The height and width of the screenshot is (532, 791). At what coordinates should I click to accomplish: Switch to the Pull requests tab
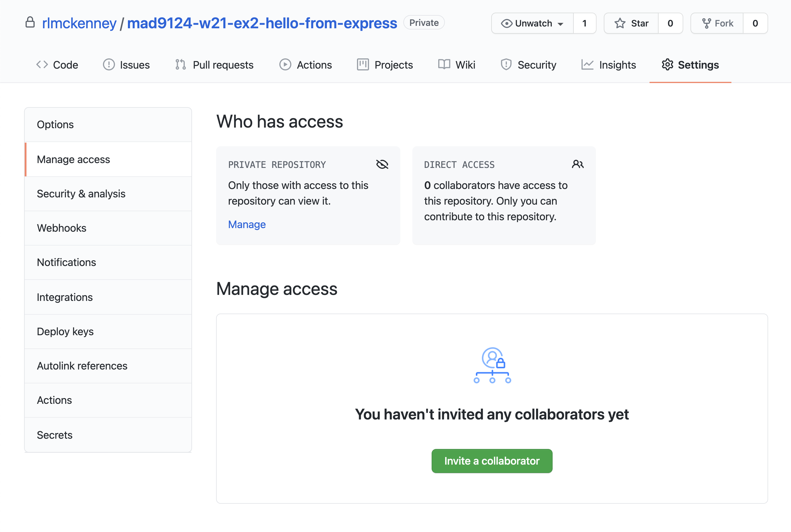[214, 64]
